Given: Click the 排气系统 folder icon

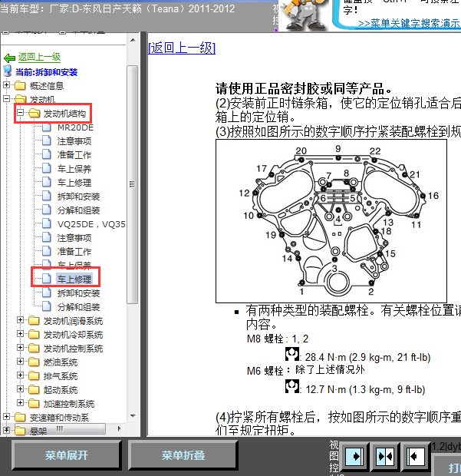Looking at the screenshot, I should pos(34,376).
